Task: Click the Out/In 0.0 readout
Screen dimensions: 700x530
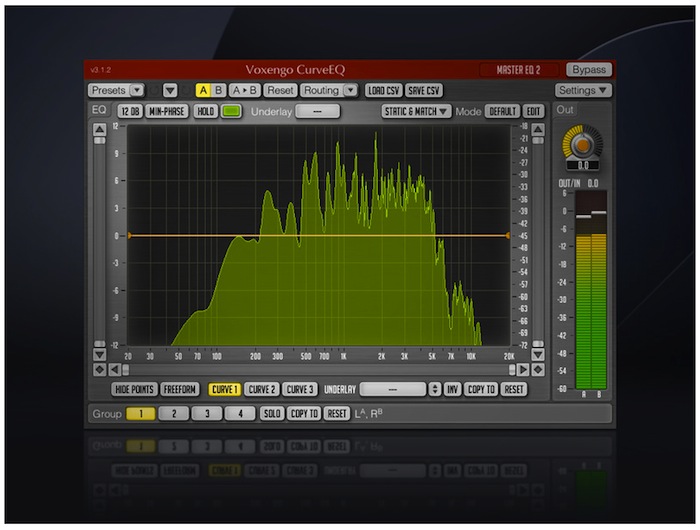Action: (579, 183)
